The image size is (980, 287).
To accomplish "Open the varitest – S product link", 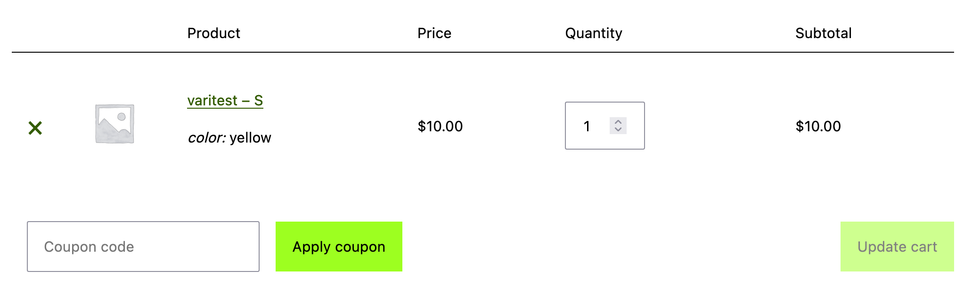I will point(225,100).
